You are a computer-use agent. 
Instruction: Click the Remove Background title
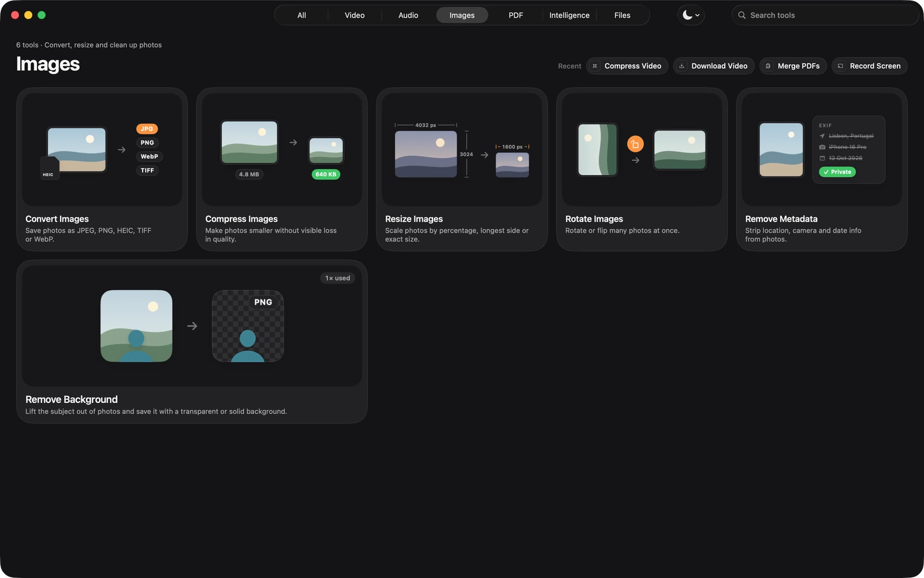[72, 399]
